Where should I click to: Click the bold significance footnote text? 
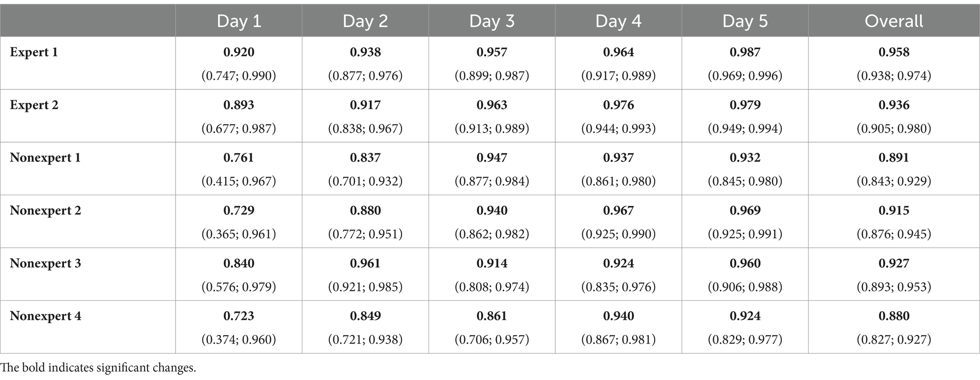98,368
